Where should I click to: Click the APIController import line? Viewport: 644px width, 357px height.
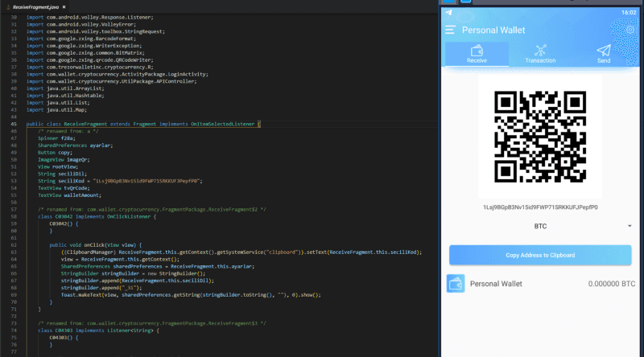click(x=112, y=81)
